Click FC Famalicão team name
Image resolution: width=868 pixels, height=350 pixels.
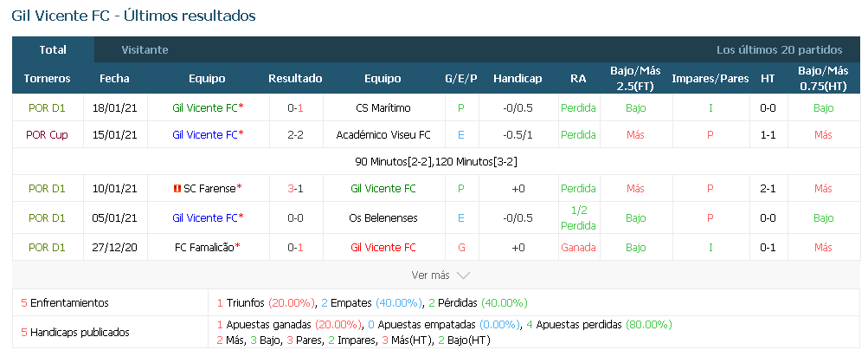[204, 248]
